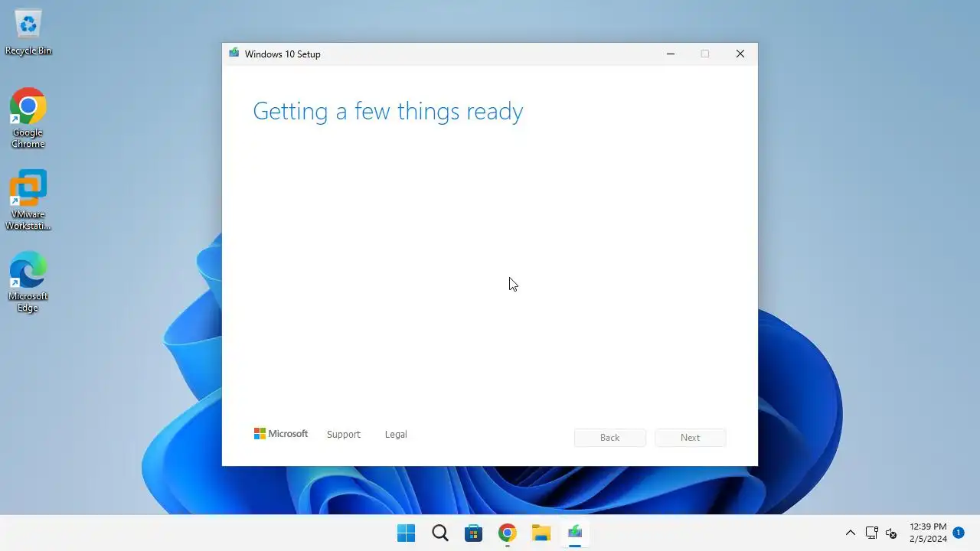Click the 'Windows 10 Setup' window title
Screen dimensions: 980x551
(x=283, y=54)
